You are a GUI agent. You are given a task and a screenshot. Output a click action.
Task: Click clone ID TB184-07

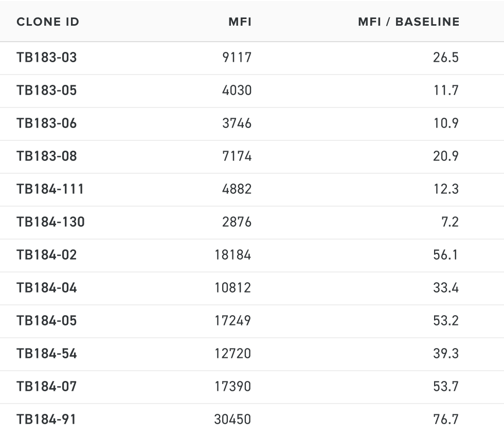click(46, 386)
